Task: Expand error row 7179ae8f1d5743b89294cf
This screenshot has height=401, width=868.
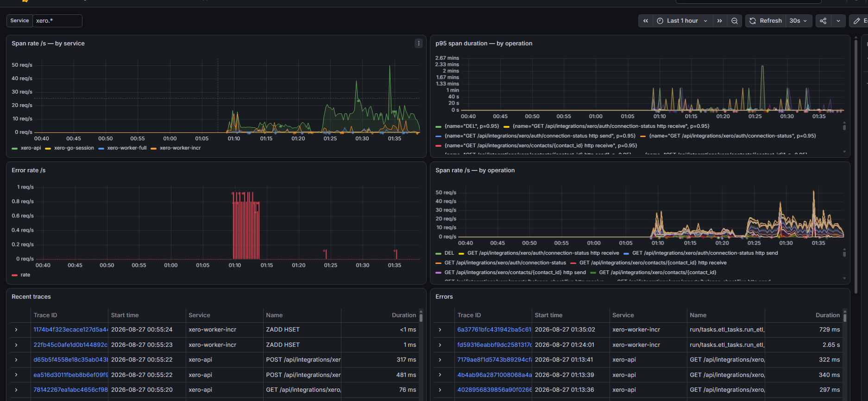Action: tap(440, 360)
